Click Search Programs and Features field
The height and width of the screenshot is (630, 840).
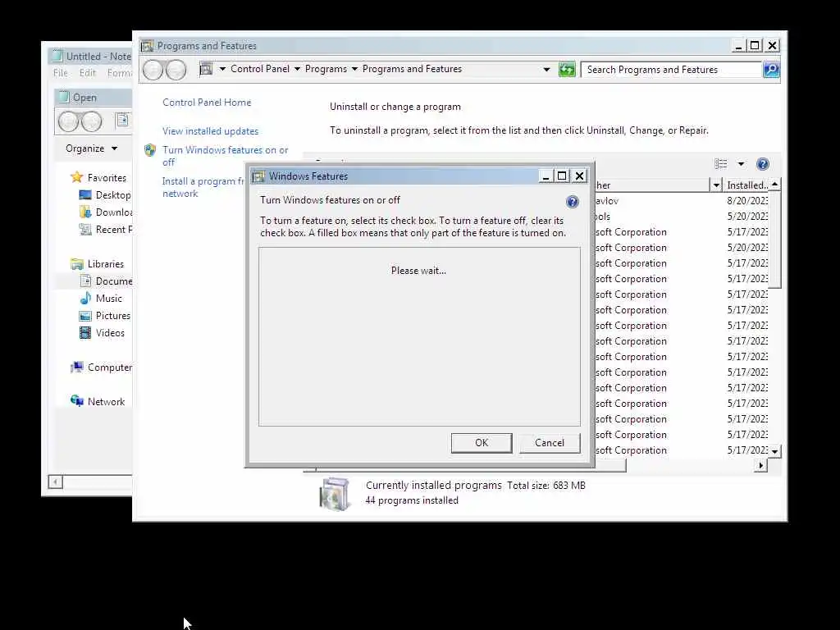pyautogui.click(x=673, y=70)
